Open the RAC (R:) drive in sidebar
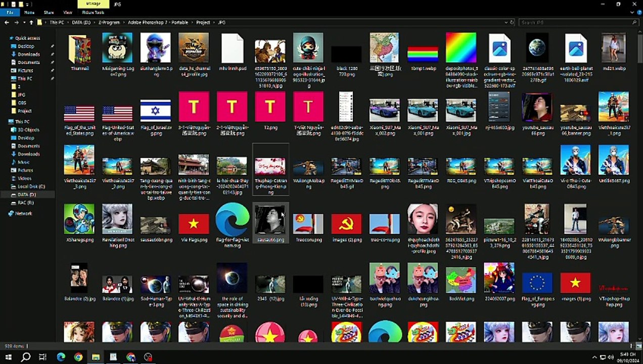The width and height of the screenshot is (643, 364). (25, 202)
